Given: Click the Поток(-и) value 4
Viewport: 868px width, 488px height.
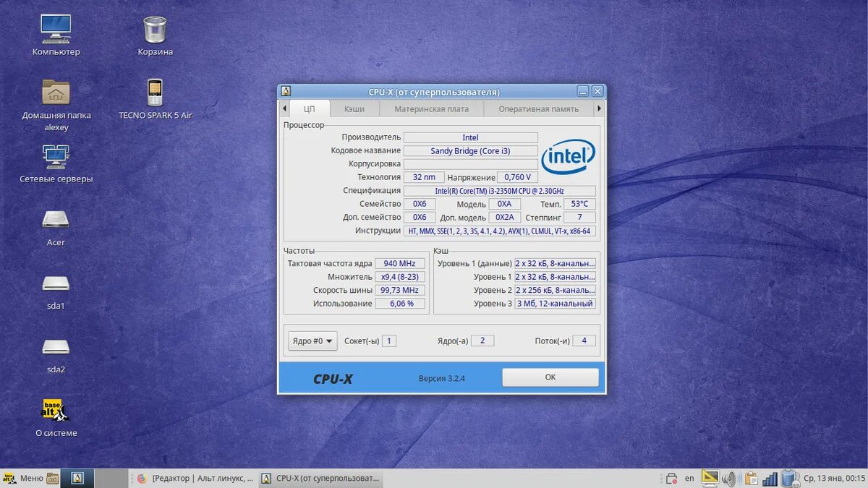Looking at the screenshot, I should (584, 341).
